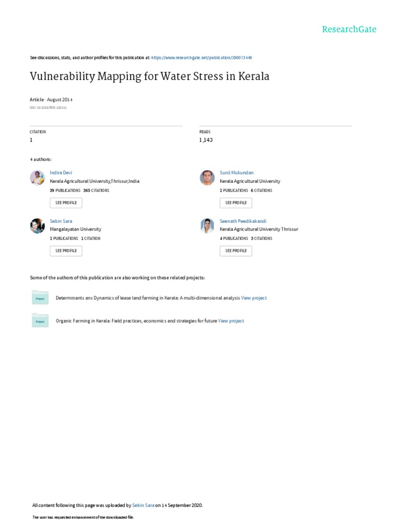The image size is (399, 532).
Task: Click the lease land farming project icon
Action: click(40, 298)
